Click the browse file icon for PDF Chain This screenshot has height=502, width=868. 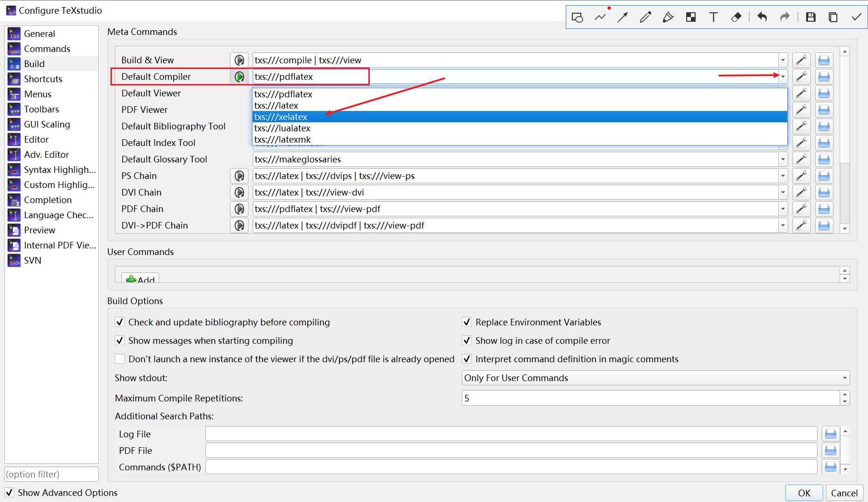824,209
